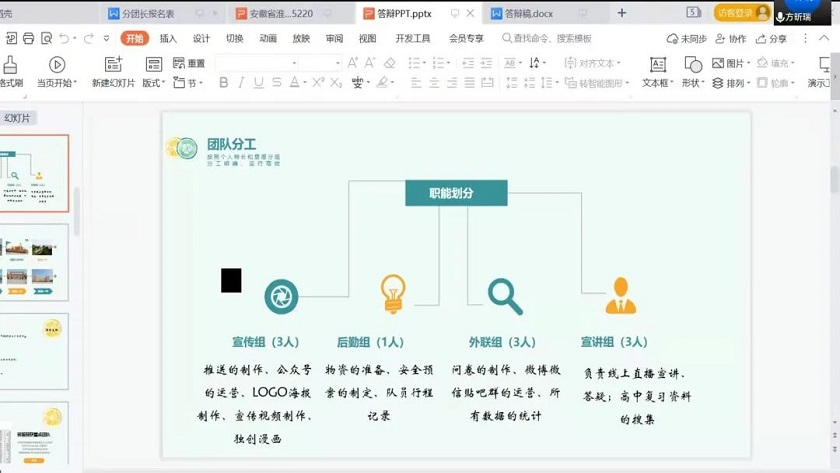The height and width of the screenshot is (473, 840).
Task: Click the Collaborate (协作) button
Action: click(731, 39)
